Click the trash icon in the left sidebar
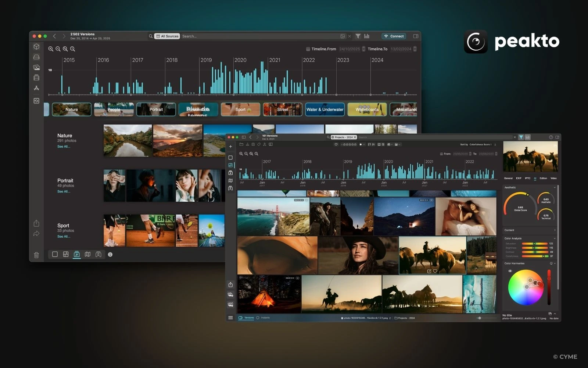 point(36,255)
